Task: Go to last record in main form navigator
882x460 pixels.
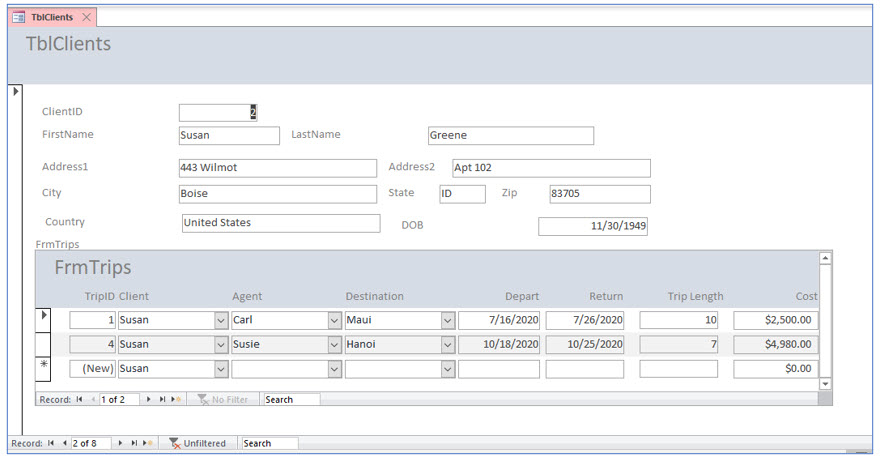Action: pyautogui.click(x=134, y=443)
